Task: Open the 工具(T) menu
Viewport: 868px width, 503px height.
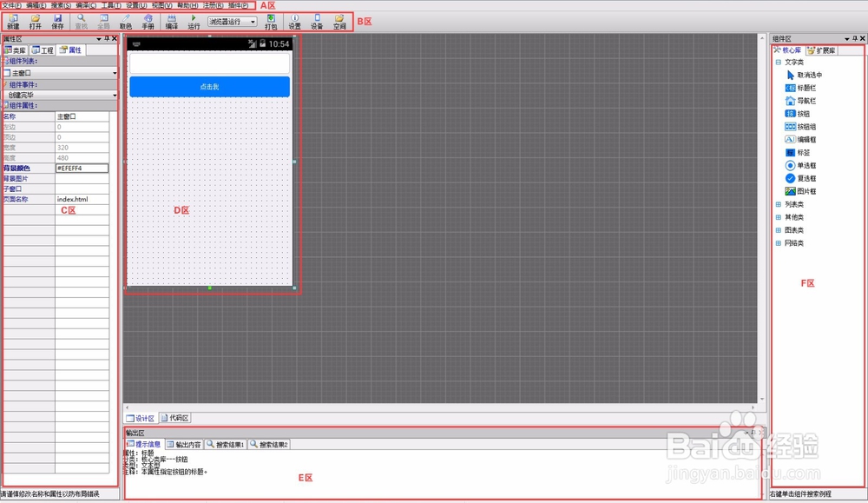Action: tap(111, 5)
